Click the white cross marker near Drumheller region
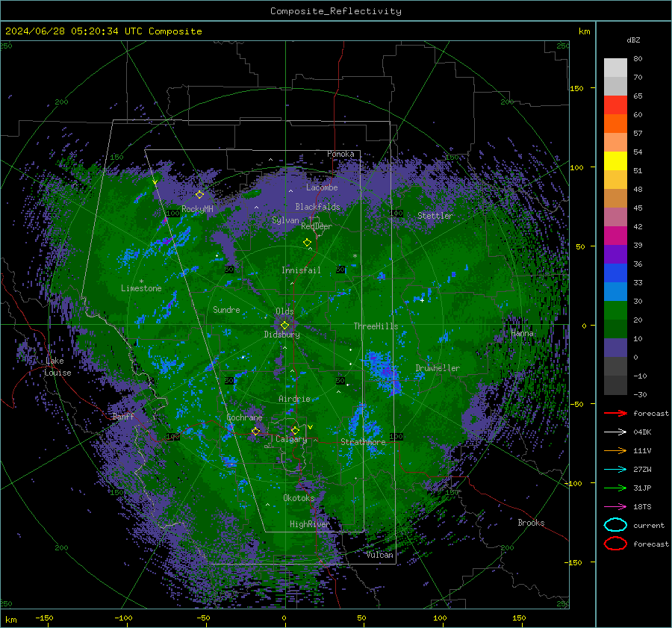This screenshot has width=672, height=628. point(422,300)
